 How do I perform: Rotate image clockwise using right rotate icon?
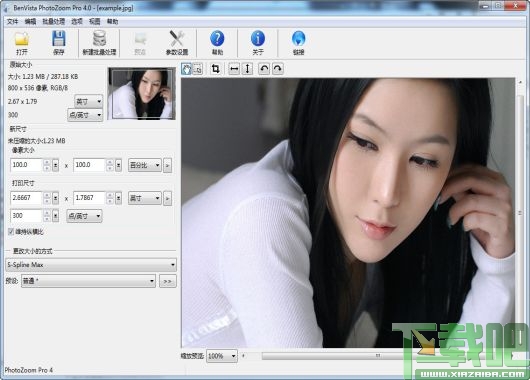[x=278, y=69]
